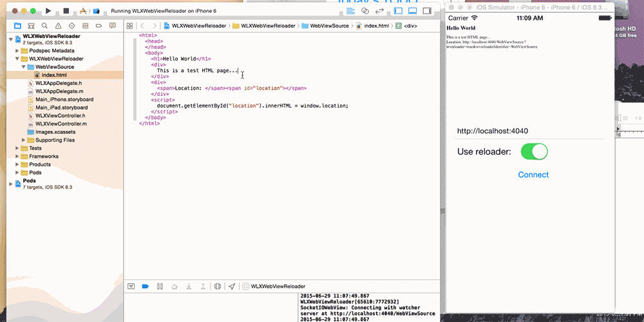This screenshot has width=644, height=322.
Task: Open the Find navigator magnifier icon
Action: [46, 26]
